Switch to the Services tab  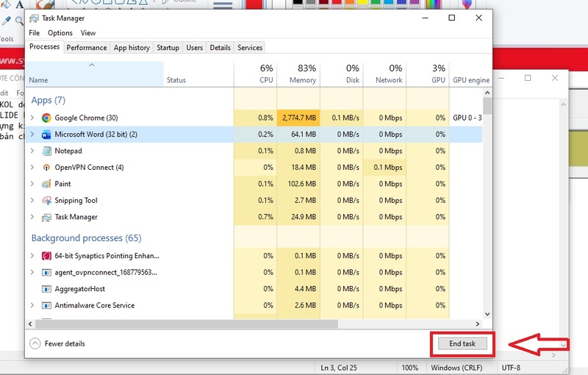click(x=250, y=48)
